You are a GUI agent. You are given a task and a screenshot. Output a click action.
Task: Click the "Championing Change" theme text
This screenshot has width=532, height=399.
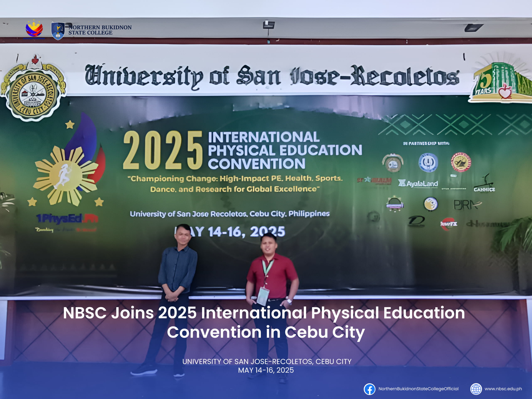(235, 183)
